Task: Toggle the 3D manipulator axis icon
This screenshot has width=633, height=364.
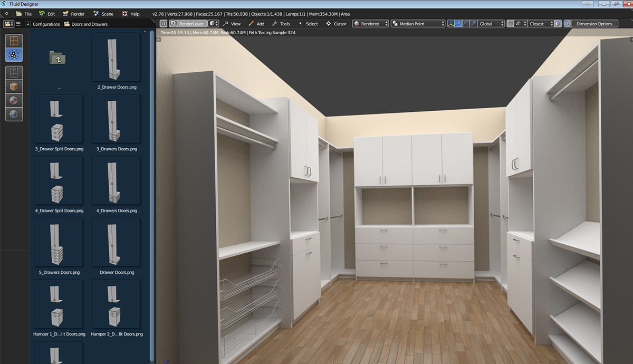Action: tap(450, 24)
